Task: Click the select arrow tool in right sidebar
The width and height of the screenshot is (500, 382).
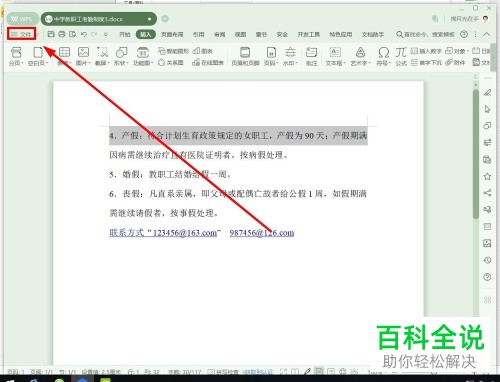Action: coord(487,109)
